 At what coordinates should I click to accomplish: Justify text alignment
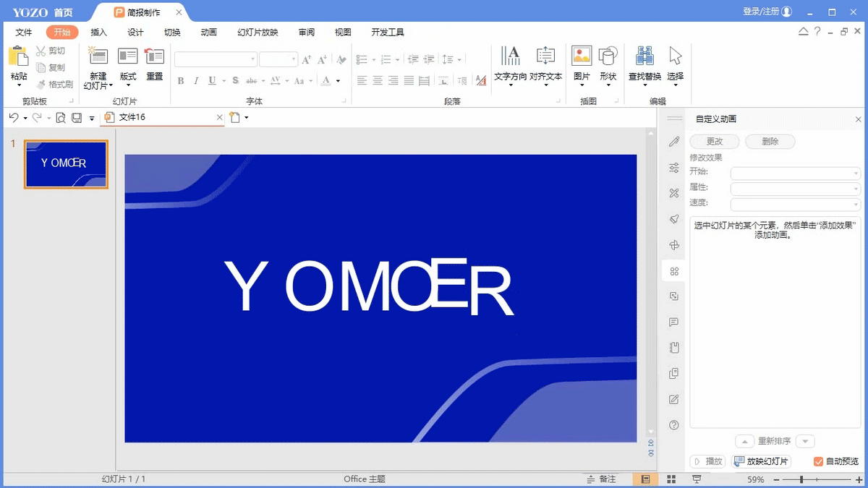pos(409,81)
